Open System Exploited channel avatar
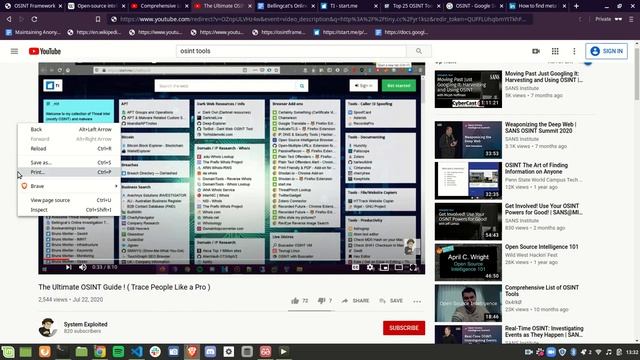 click(x=48, y=327)
